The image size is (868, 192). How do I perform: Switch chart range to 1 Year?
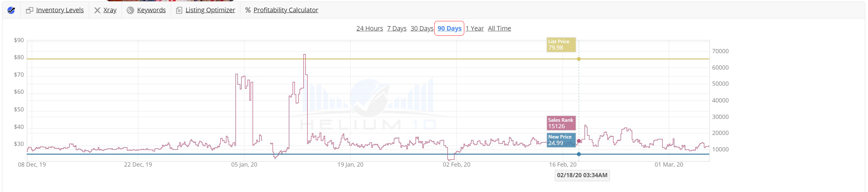(x=475, y=28)
